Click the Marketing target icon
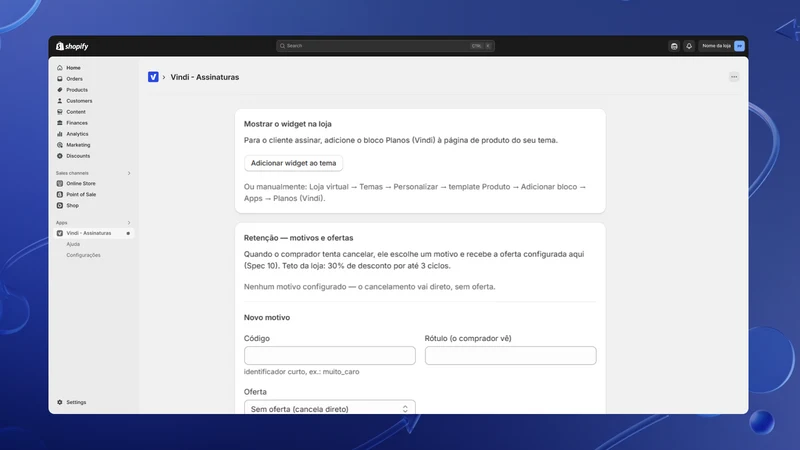Viewport: 800px width, 450px height. click(60, 145)
